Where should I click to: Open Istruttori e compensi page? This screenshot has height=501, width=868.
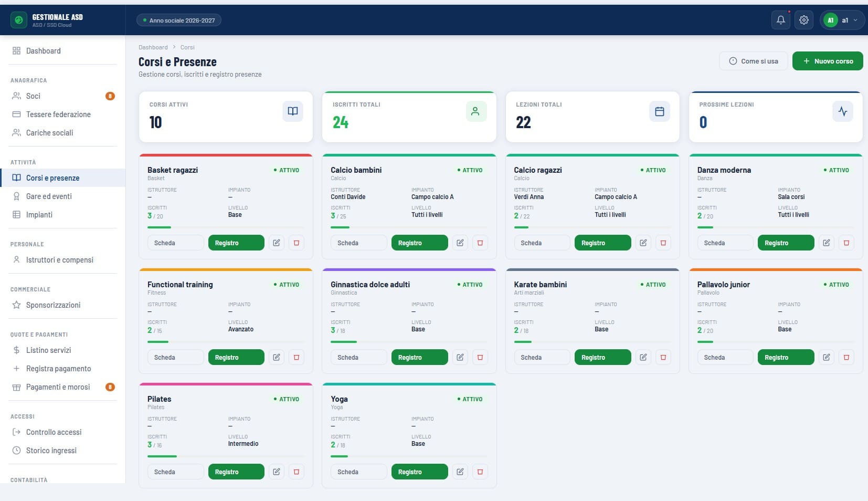click(62, 260)
